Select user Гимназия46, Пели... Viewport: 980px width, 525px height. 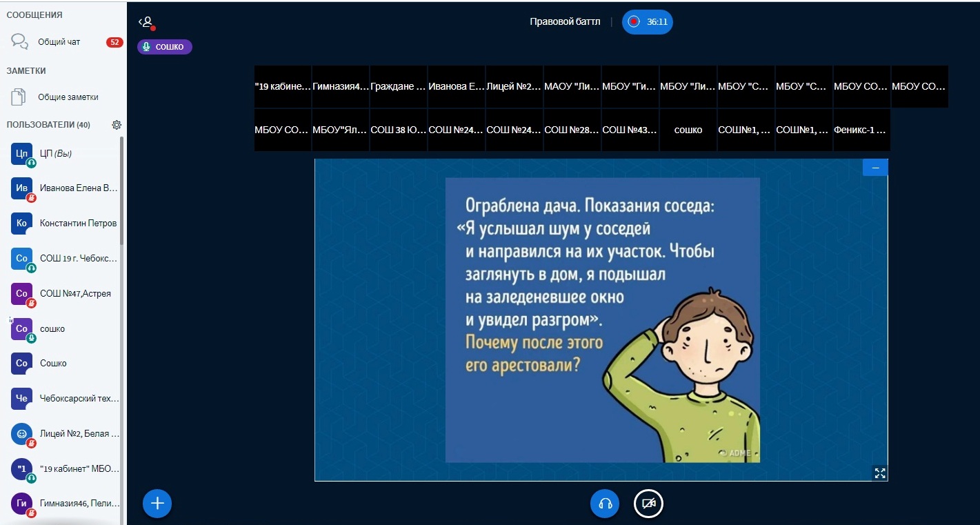[x=63, y=504]
